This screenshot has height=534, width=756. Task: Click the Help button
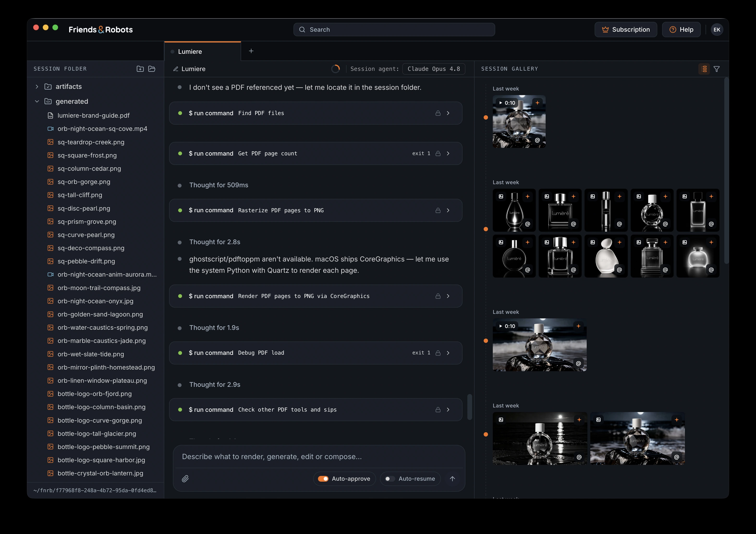coord(681,30)
